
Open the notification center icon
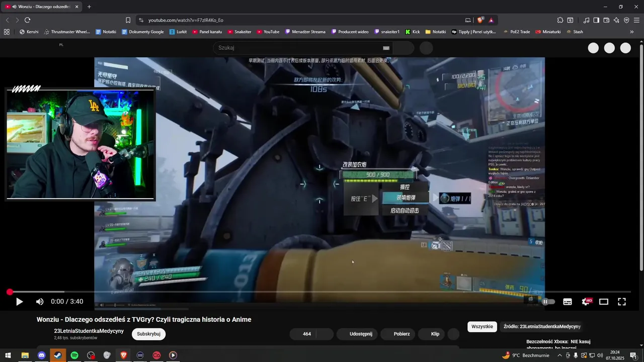pos(633,355)
